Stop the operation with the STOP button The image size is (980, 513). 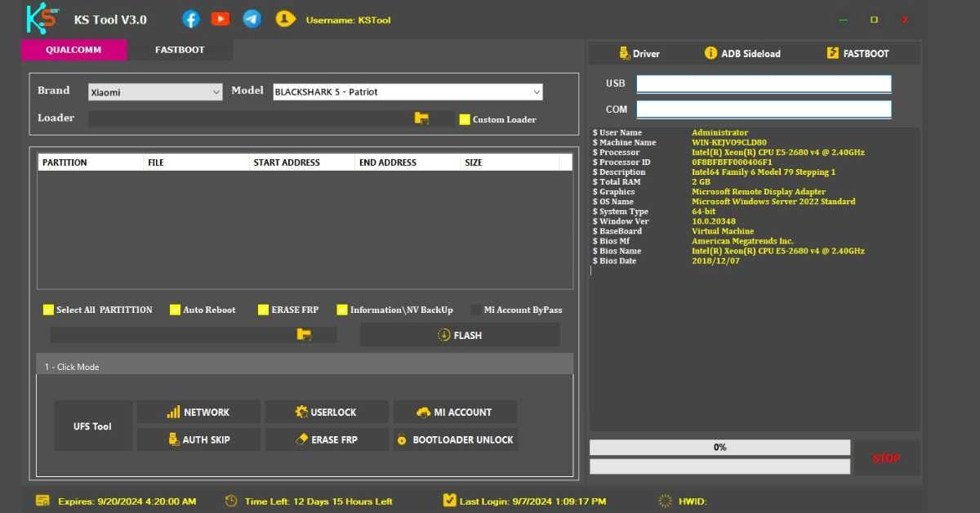pyautogui.click(x=886, y=458)
